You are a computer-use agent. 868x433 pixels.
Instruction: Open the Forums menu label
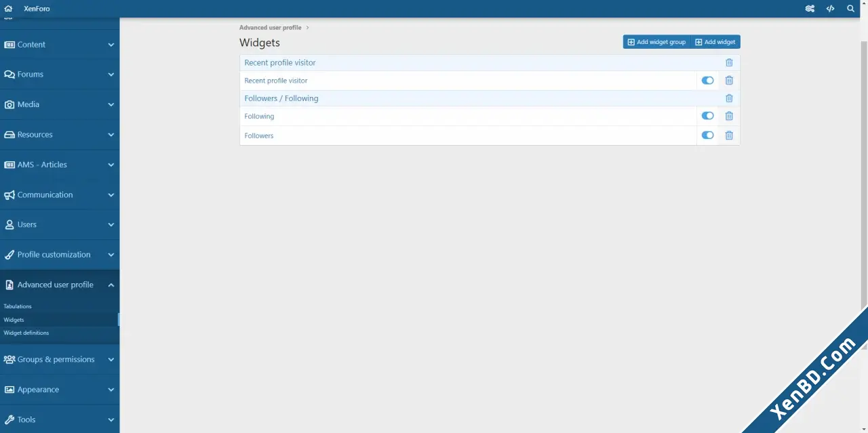tap(31, 75)
